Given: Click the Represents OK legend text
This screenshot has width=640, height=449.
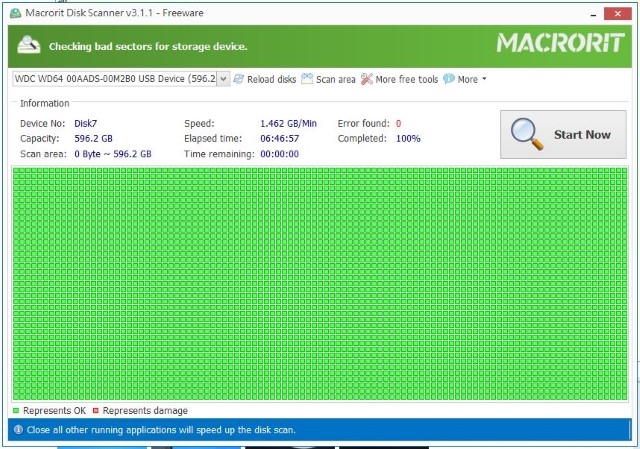Looking at the screenshot, I should click(54, 411).
